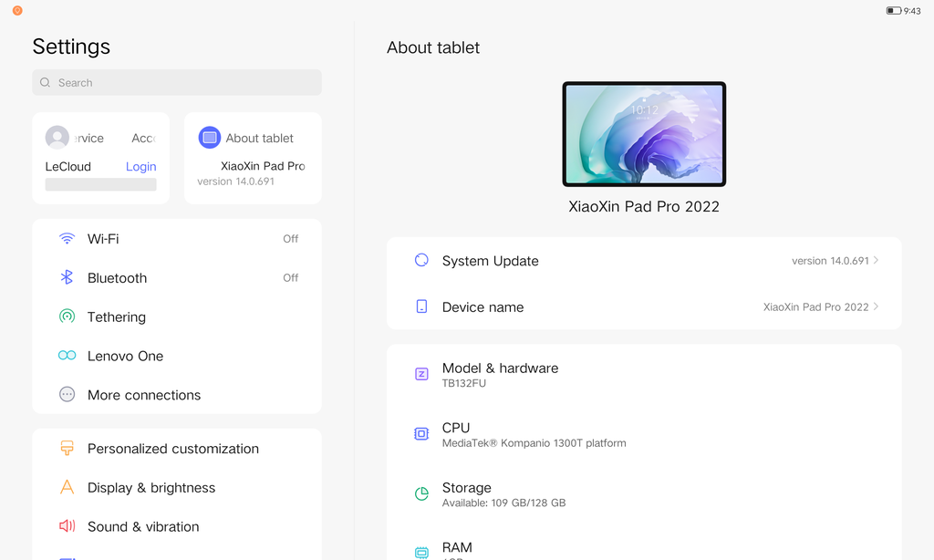The width and height of the screenshot is (934, 560).
Task: Click the More connections ellipsis icon
Action: point(67,394)
